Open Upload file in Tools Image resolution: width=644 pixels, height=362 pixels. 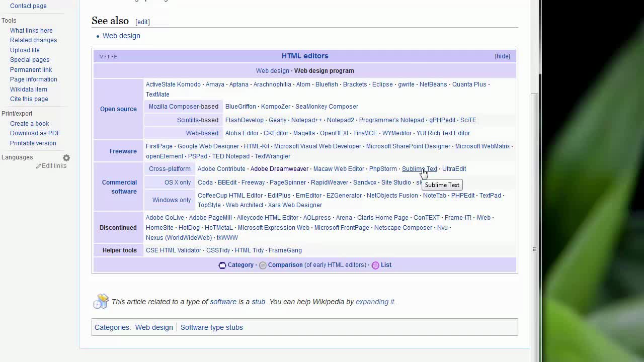[25, 50]
